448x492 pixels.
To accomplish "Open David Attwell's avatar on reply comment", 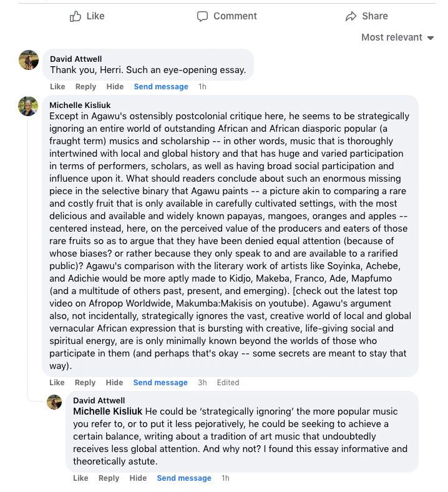I will click(x=54, y=402).
